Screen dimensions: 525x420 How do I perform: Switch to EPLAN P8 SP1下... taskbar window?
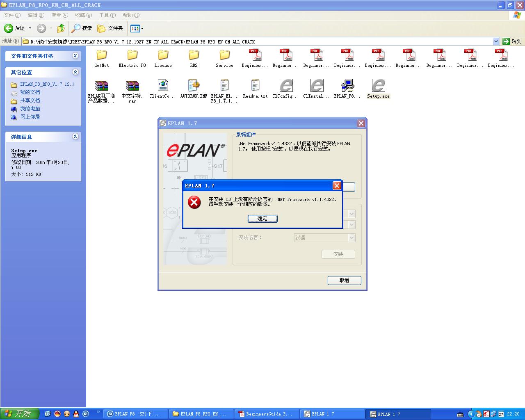[x=135, y=414]
